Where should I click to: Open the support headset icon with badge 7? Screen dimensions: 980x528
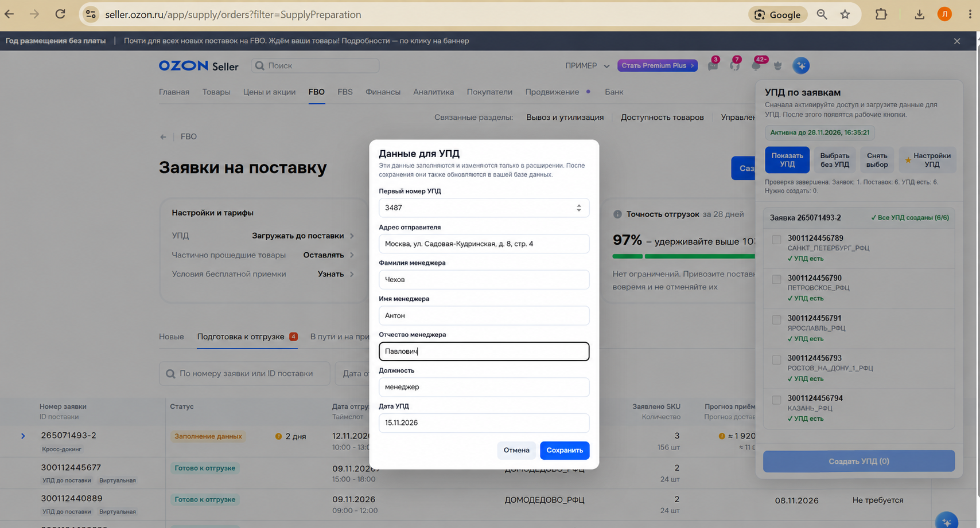tap(734, 65)
